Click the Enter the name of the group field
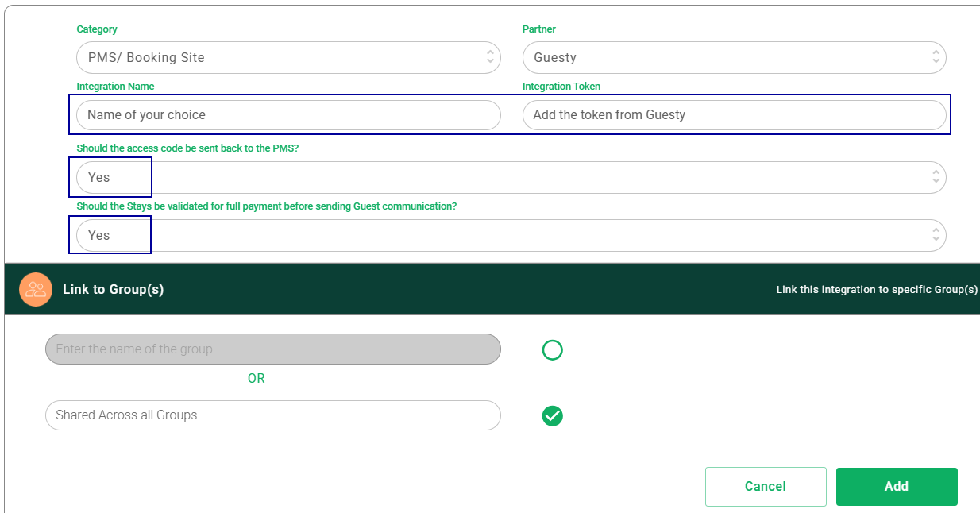 point(272,349)
